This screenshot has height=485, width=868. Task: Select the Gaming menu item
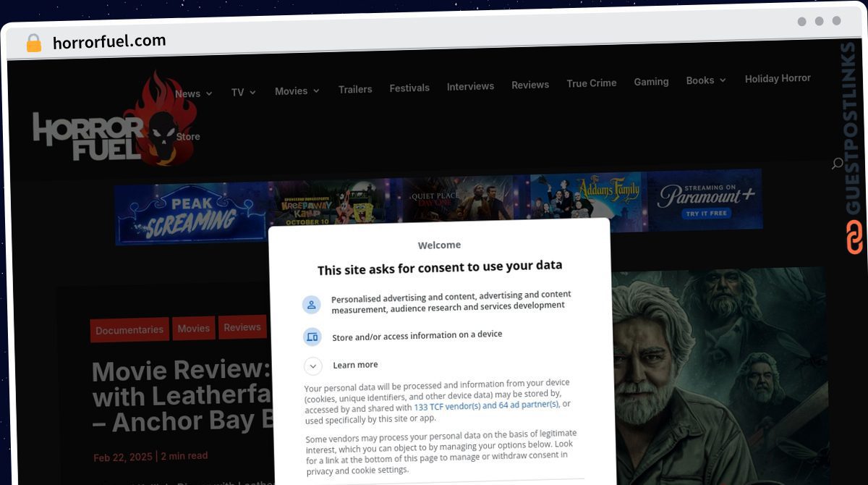coord(651,82)
